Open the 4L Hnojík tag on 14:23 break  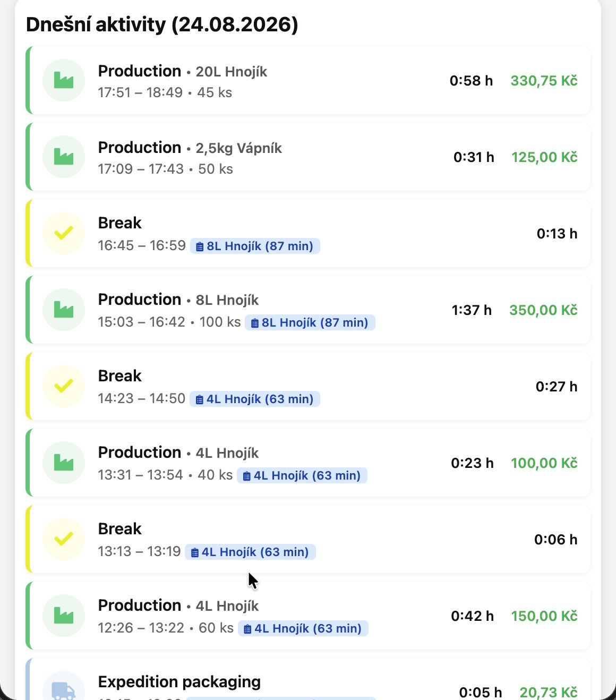tap(255, 399)
